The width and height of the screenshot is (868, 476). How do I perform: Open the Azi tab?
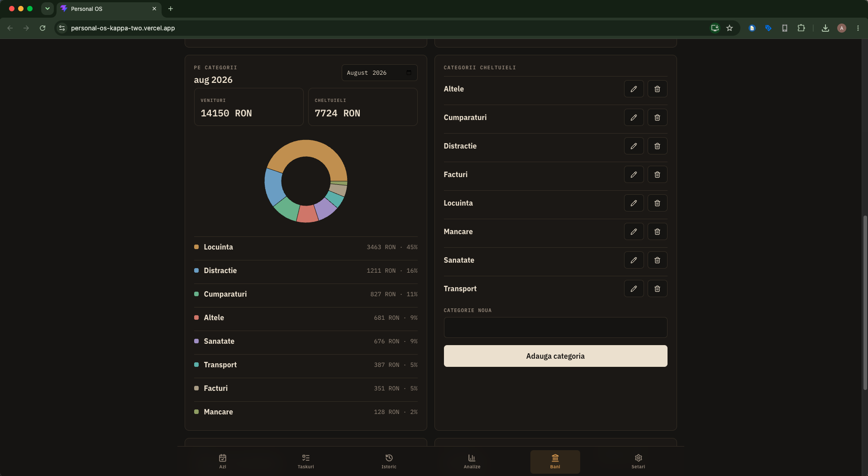click(x=223, y=462)
